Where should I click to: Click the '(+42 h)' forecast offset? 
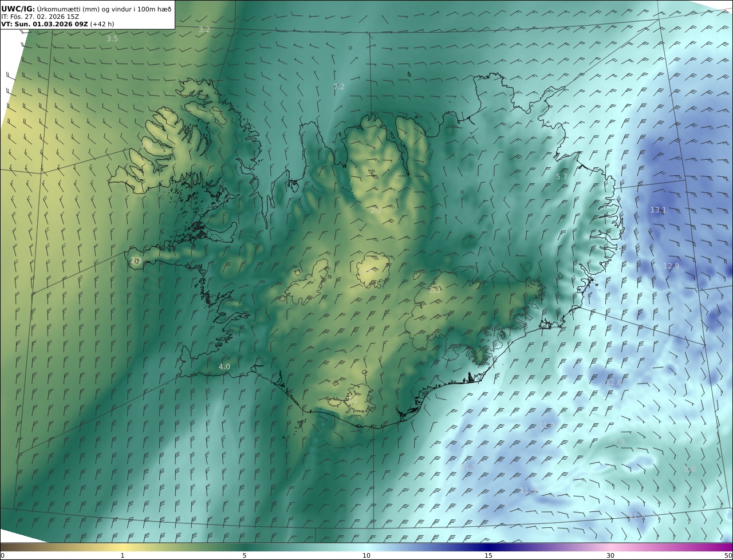point(102,24)
